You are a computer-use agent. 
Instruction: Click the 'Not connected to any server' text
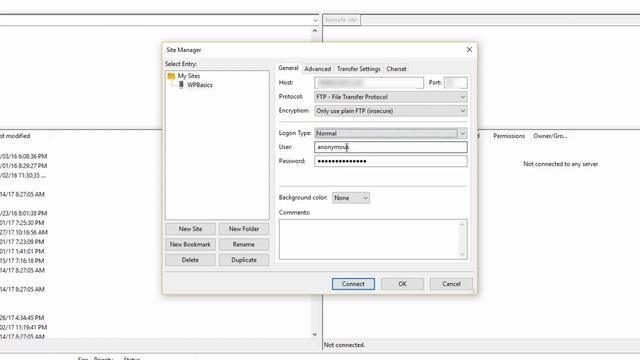click(x=560, y=164)
